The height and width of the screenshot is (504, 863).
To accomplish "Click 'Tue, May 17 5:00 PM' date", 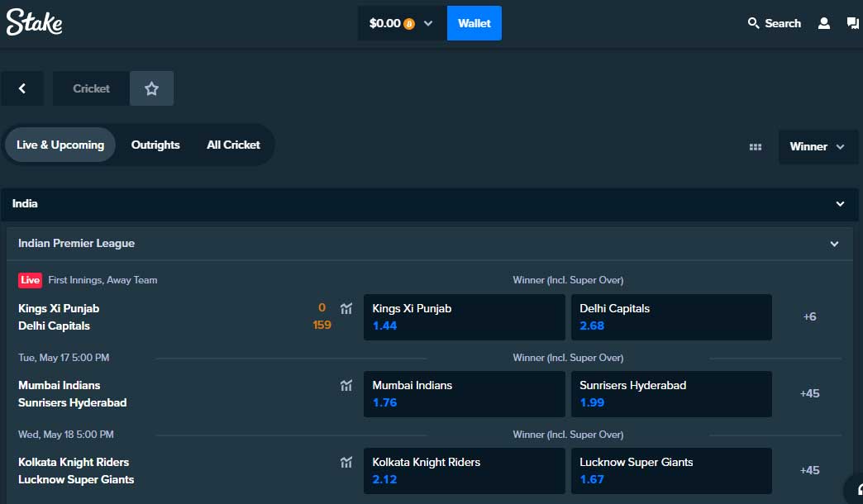I will pyautogui.click(x=64, y=358).
